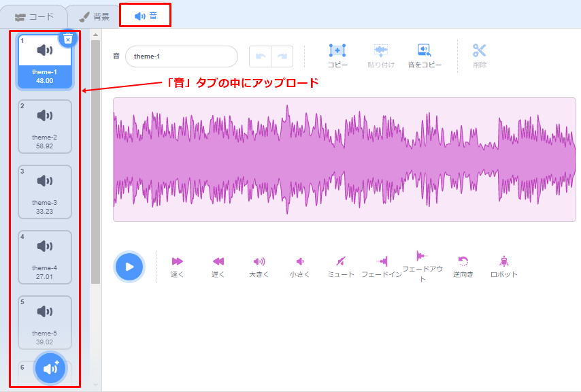This screenshot has height=392, width=581.
Task: Apply the ロボット robot effect
Action: [x=504, y=267]
